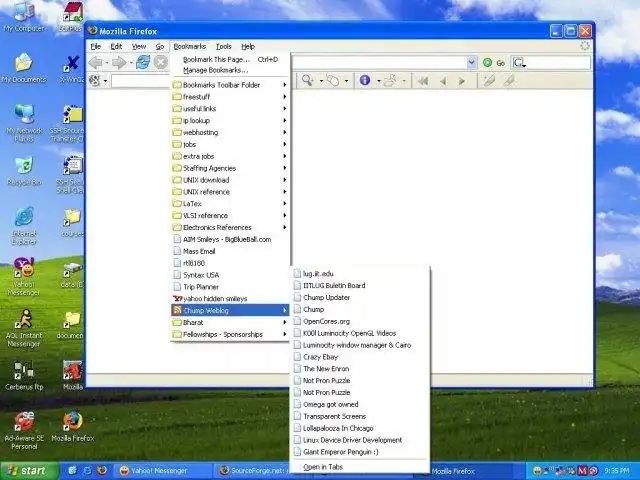Viewport: 640px width, 480px height.
Task: Select the Recycle Bin desktop icon
Action: [24, 171]
